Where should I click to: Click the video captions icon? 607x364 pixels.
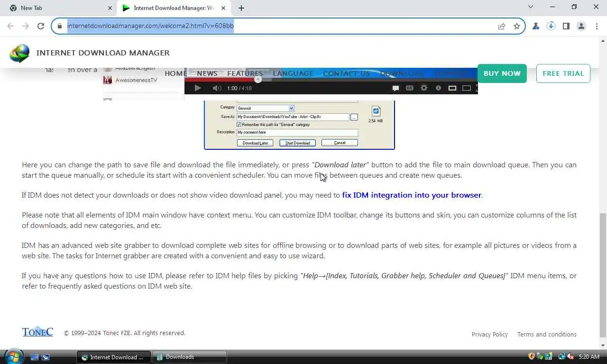click(410, 88)
